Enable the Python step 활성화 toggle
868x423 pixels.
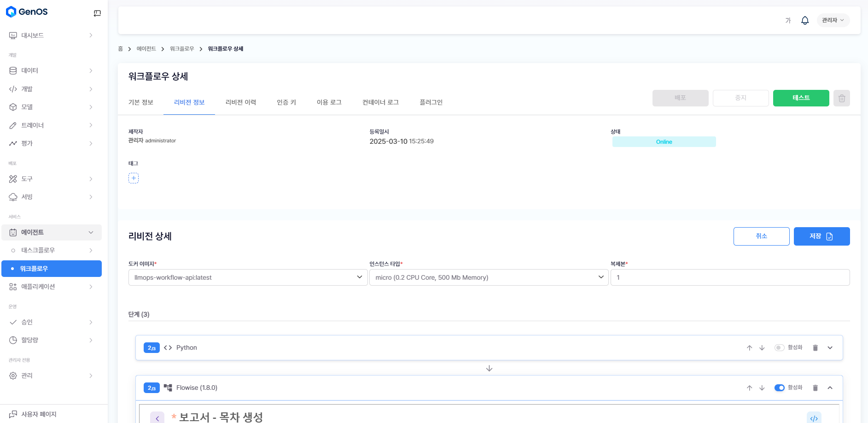click(x=779, y=348)
